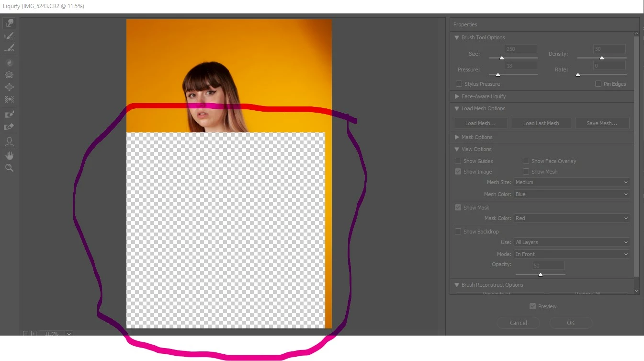The width and height of the screenshot is (644, 361).
Task: Click the backdrop Opacity slider handle
Action: pos(541,275)
